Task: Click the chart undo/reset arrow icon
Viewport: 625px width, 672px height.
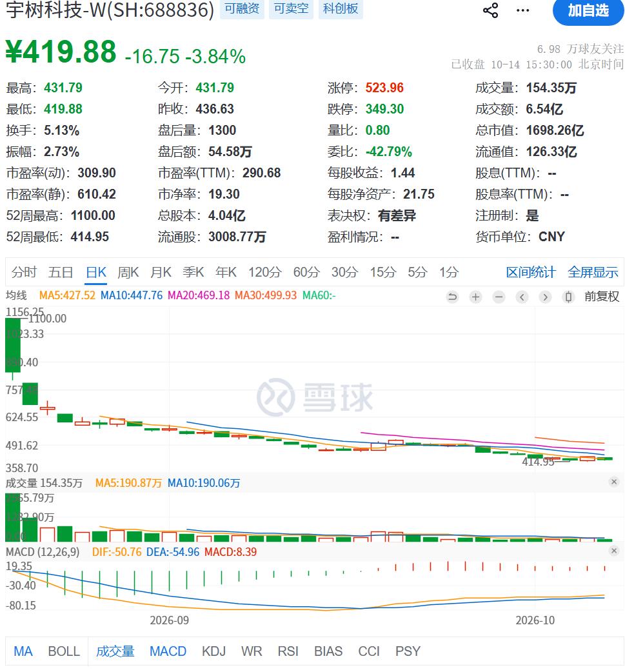Action: click(x=451, y=297)
